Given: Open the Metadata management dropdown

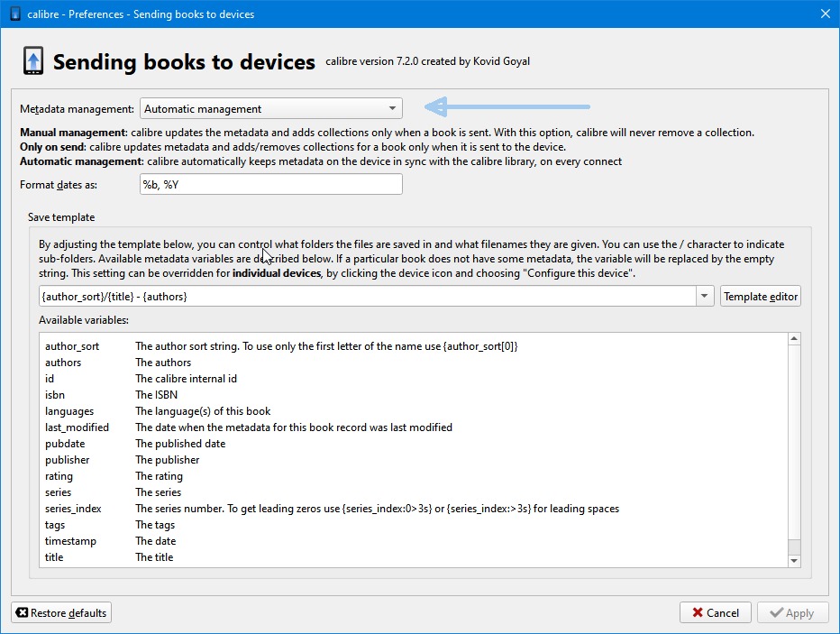Looking at the screenshot, I should 271,109.
